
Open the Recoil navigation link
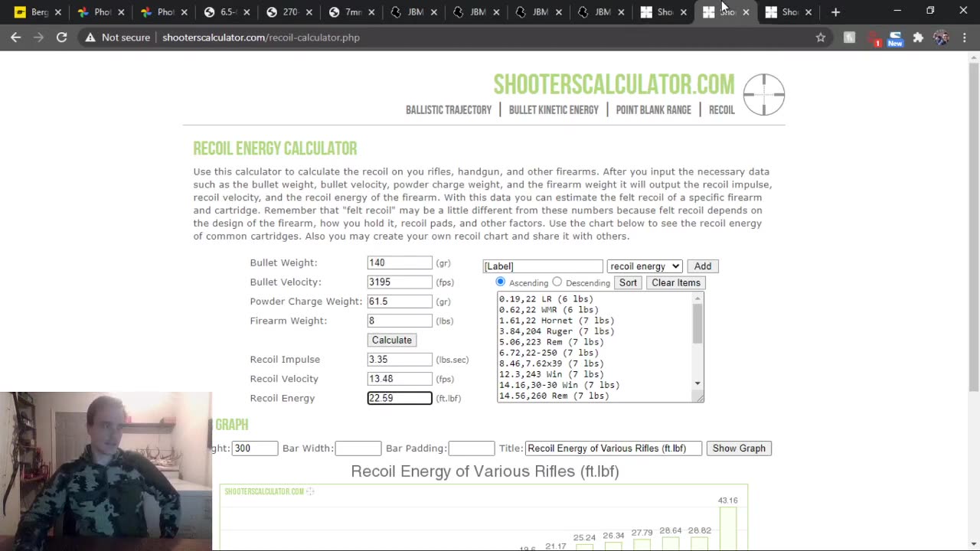pyautogui.click(x=721, y=110)
